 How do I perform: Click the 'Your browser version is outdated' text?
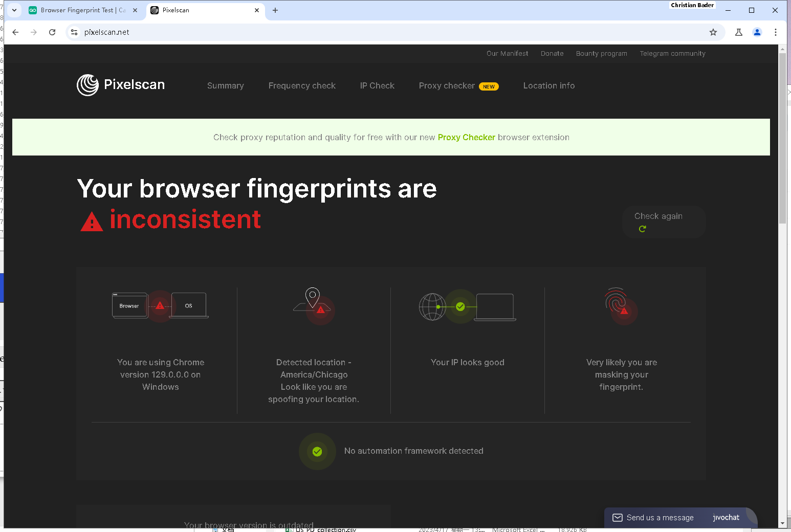coord(249,525)
